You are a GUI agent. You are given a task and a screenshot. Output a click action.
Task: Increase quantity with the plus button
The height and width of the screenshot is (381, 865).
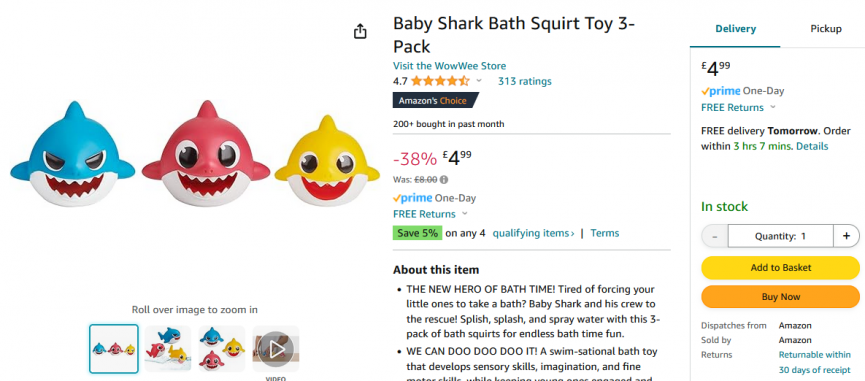[846, 236]
